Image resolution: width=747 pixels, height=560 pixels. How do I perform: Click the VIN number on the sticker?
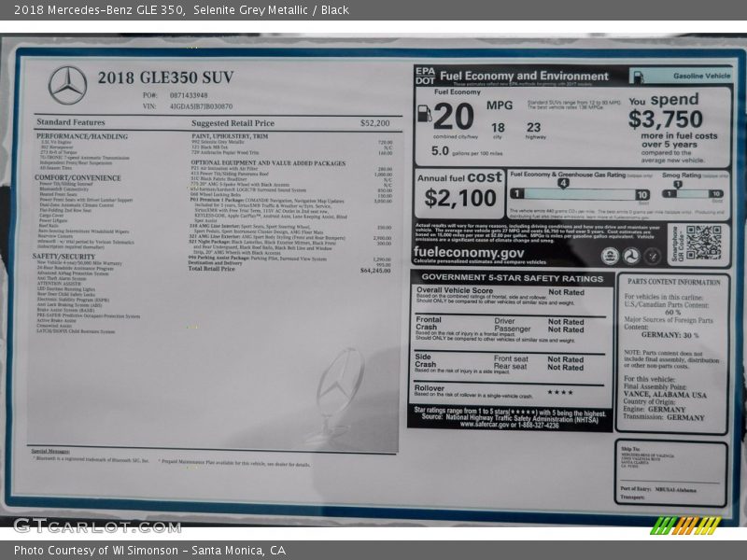tap(201, 106)
